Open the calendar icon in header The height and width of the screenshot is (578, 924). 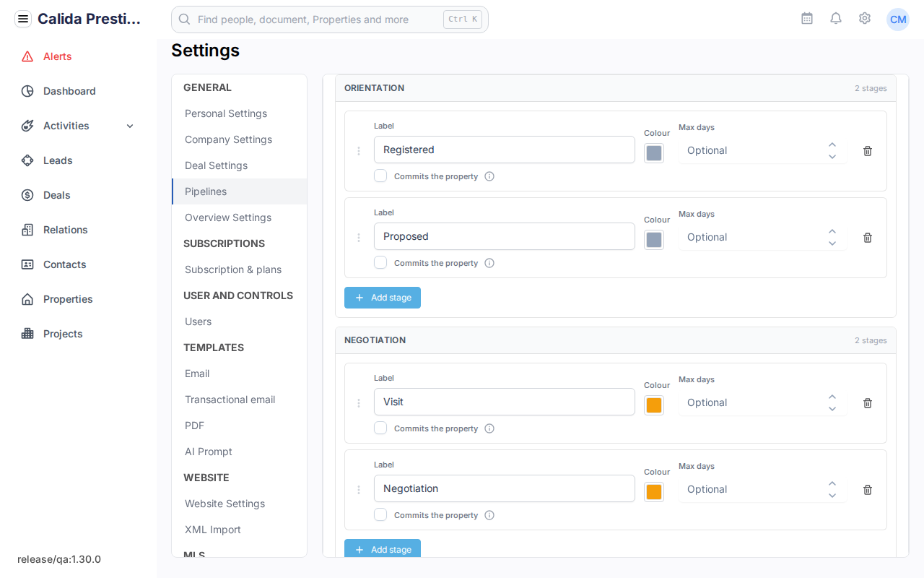click(807, 18)
